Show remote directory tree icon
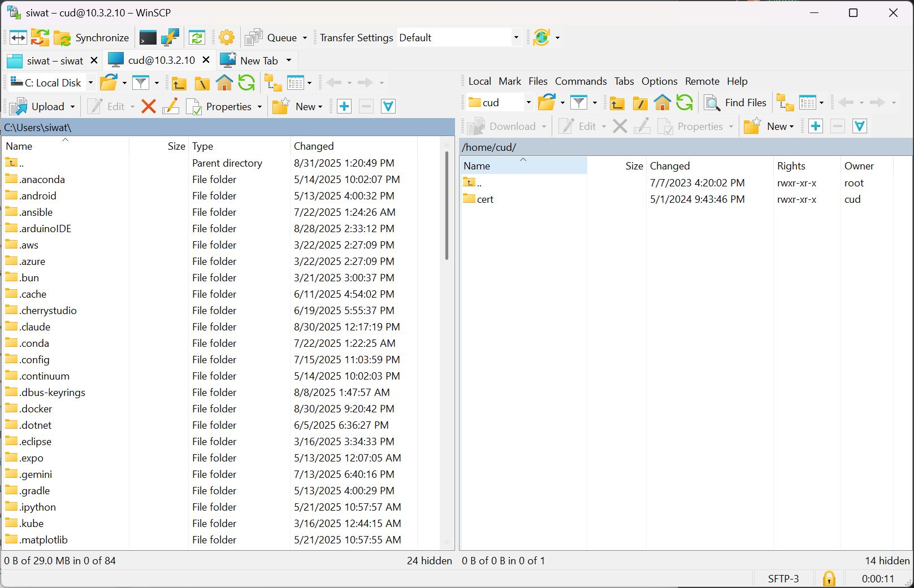 (x=785, y=102)
